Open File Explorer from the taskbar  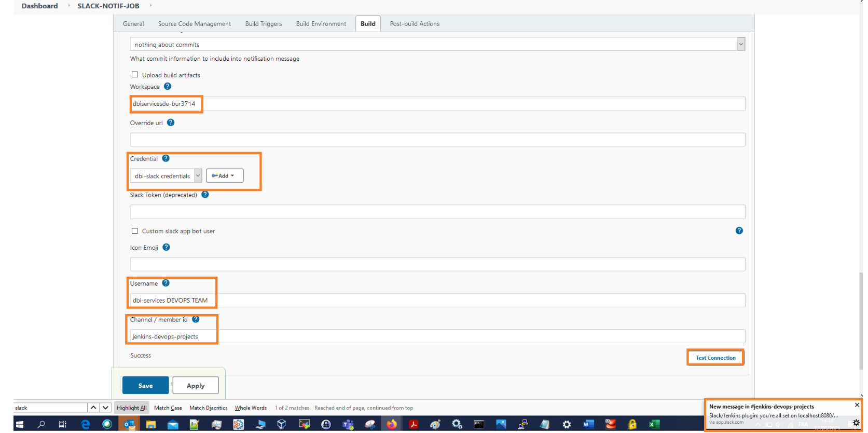(150, 424)
